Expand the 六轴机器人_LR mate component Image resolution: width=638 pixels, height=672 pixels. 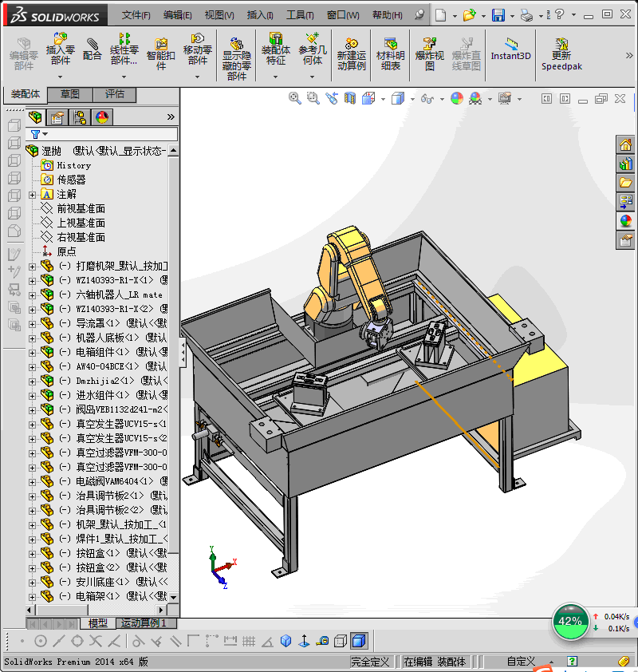tap(32, 295)
